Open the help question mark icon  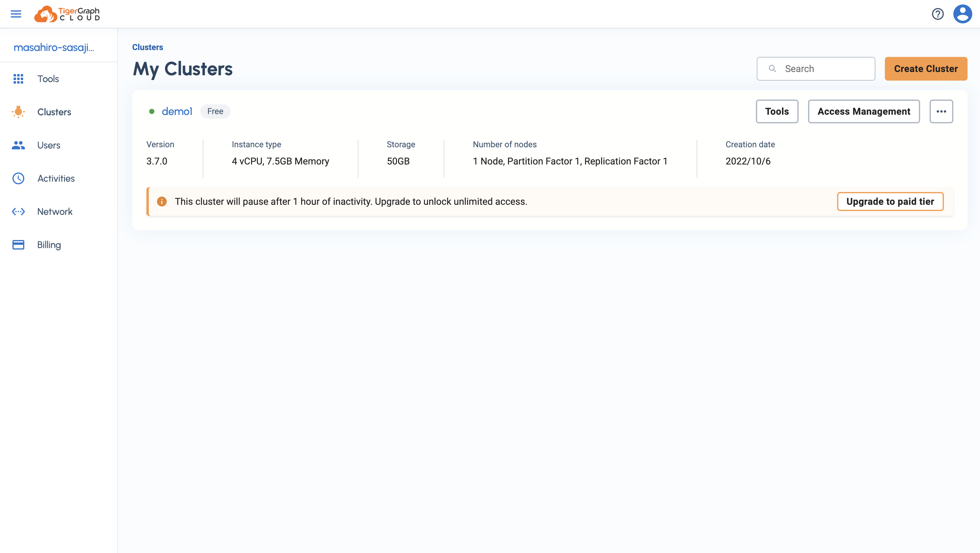[x=937, y=14]
